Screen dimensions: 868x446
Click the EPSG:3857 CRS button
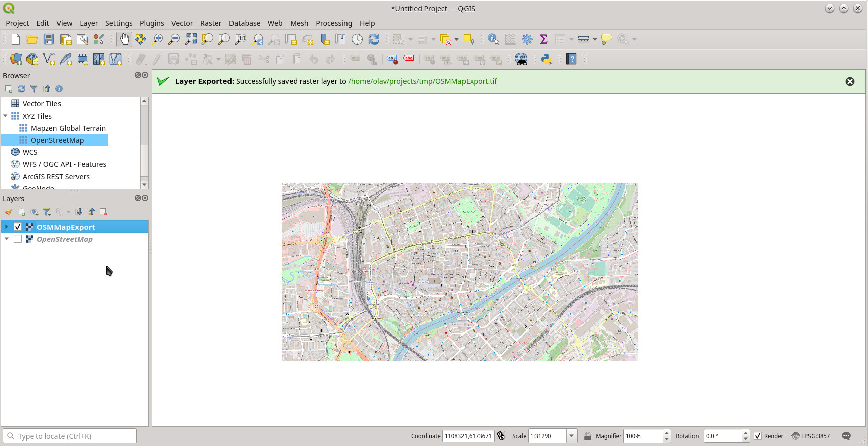811,436
